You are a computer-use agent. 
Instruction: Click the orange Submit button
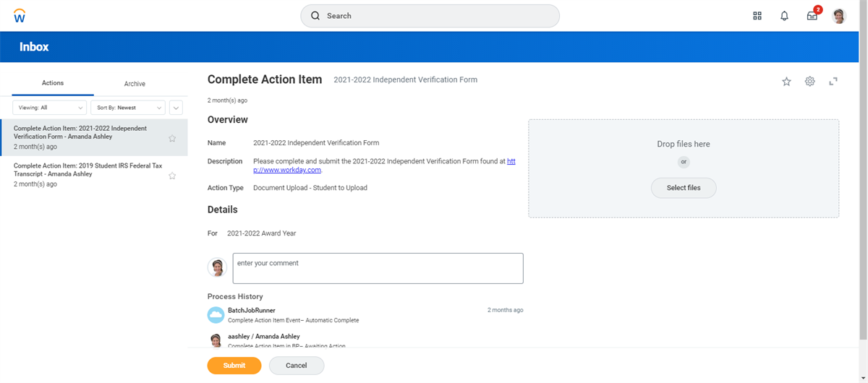(x=234, y=366)
